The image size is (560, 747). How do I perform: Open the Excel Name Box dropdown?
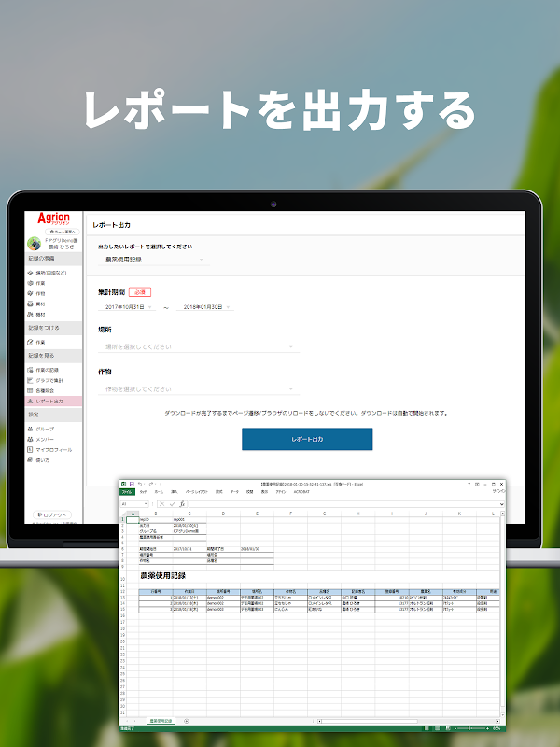point(146,504)
